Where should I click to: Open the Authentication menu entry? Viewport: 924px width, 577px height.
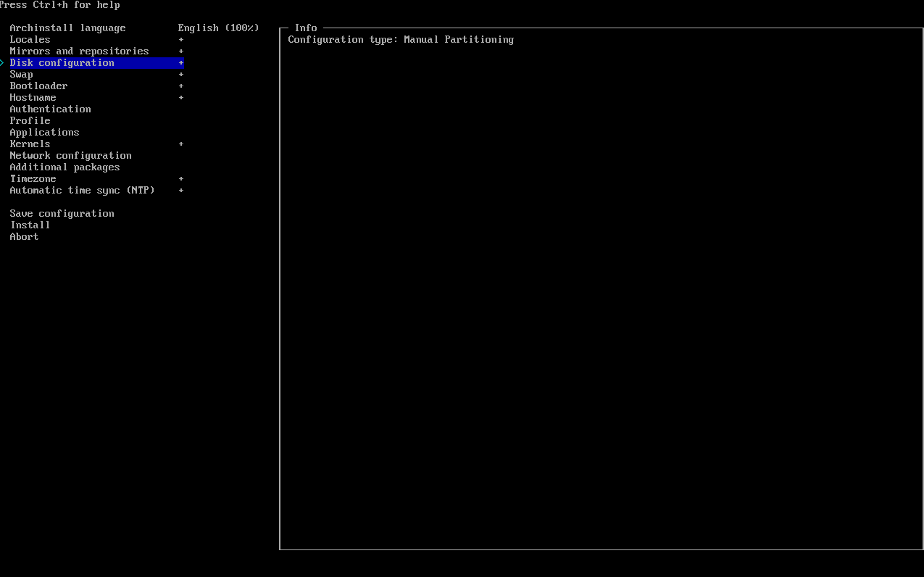[x=50, y=109]
